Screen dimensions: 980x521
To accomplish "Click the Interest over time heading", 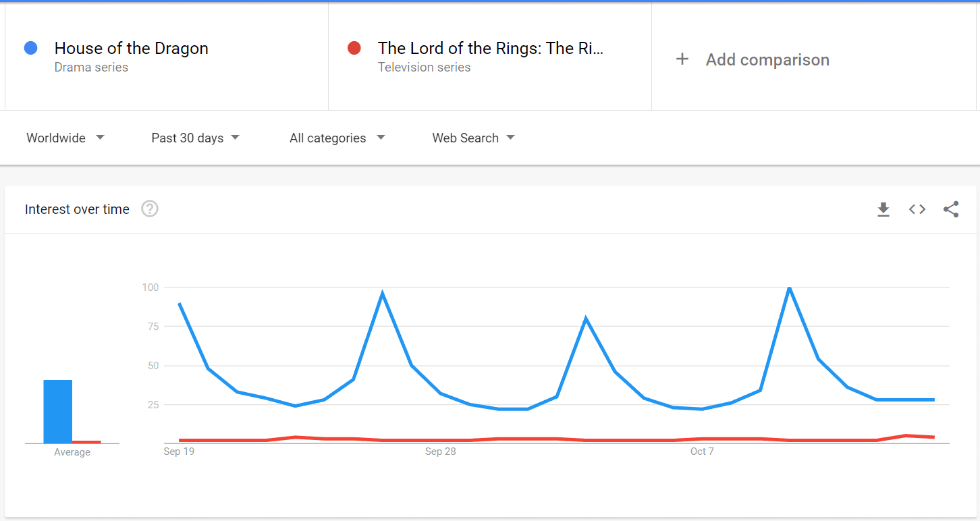I will coord(77,209).
